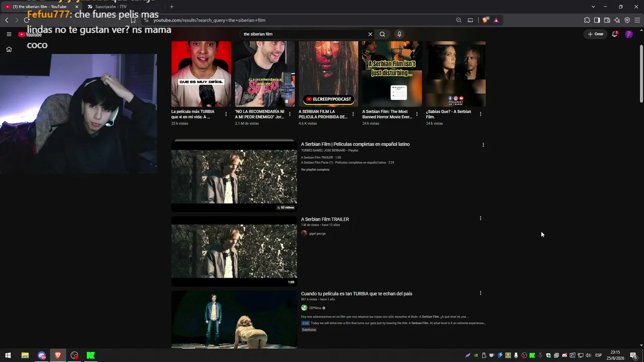Image resolution: width=644 pixels, height=362 pixels.
Task: Open more options for the playlist result
Action: [484, 145]
